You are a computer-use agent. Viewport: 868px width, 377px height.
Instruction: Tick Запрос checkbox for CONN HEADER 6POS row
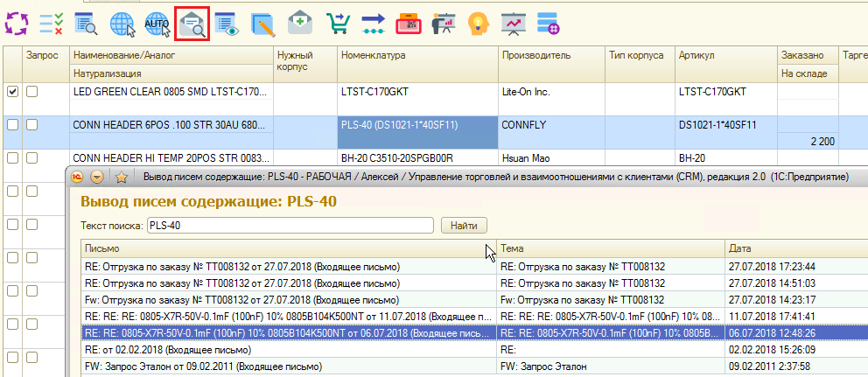click(x=31, y=125)
